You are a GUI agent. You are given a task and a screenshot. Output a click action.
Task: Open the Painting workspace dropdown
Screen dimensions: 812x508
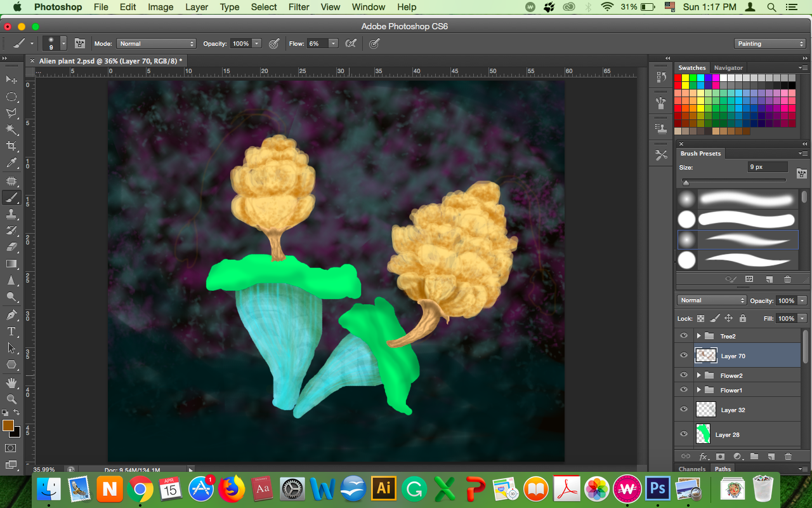tap(769, 44)
